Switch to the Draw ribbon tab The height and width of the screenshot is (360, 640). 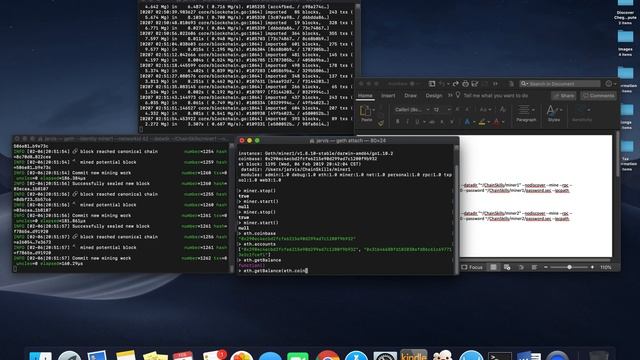pyautogui.click(x=410, y=96)
